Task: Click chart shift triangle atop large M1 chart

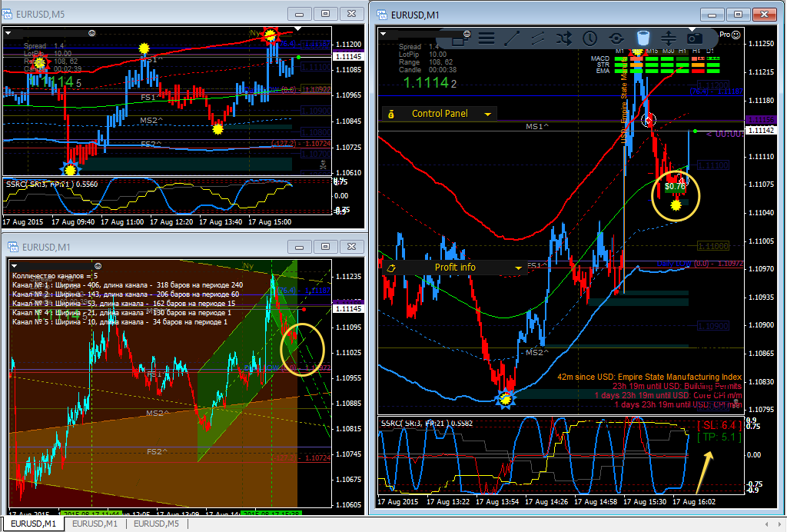Action: pos(693,29)
